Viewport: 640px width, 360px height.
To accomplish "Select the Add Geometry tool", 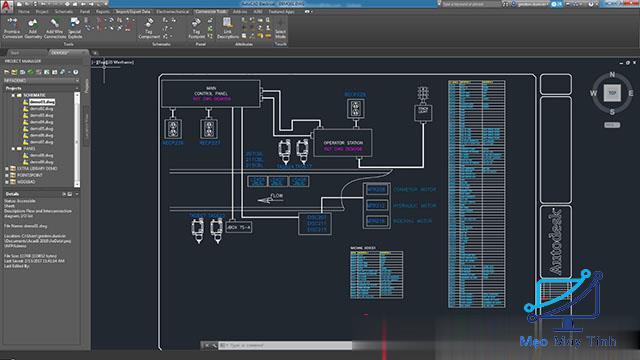I will (x=33, y=28).
